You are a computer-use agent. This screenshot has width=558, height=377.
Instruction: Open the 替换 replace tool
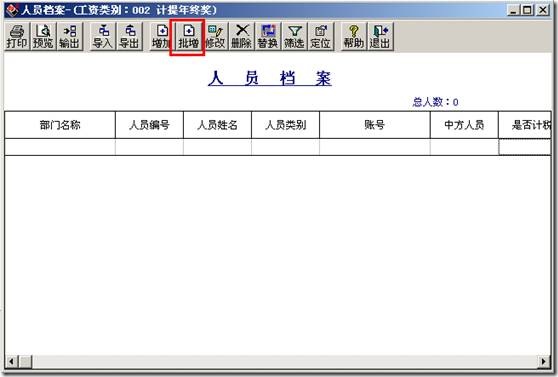click(x=268, y=36)
